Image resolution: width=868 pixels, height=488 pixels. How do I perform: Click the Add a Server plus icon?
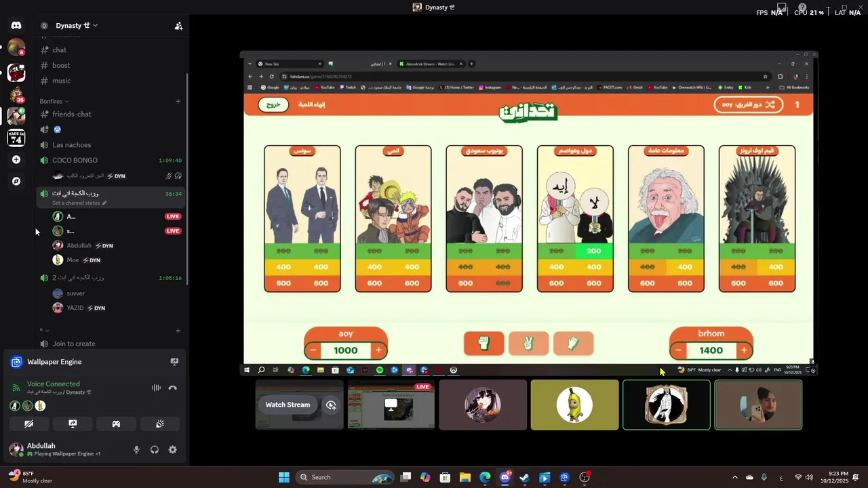16,160
